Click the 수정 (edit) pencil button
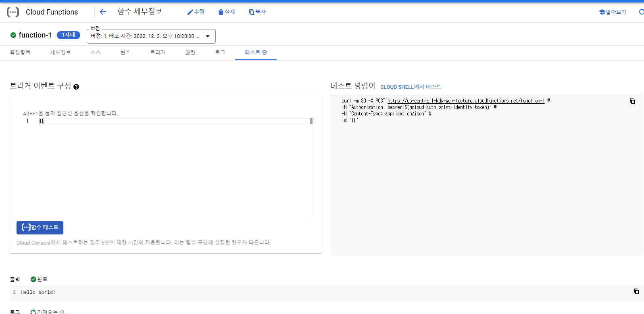The image size is (644, 314). (x=196, y=12)
